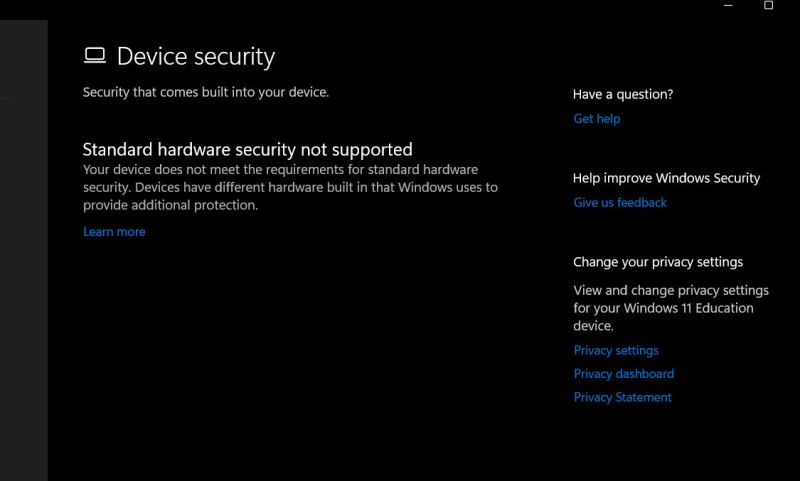Click the 'Help improve Windows Security' heading
Image resolution: width=800 pixels, height=481 pixels.
(x=667, y=178)
